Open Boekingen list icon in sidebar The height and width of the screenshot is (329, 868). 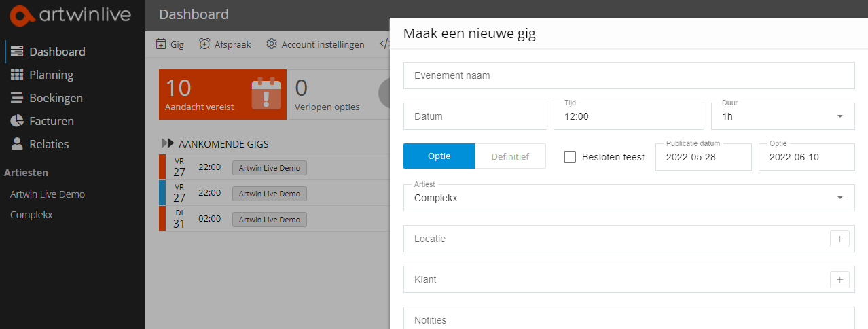click(17, 98)
